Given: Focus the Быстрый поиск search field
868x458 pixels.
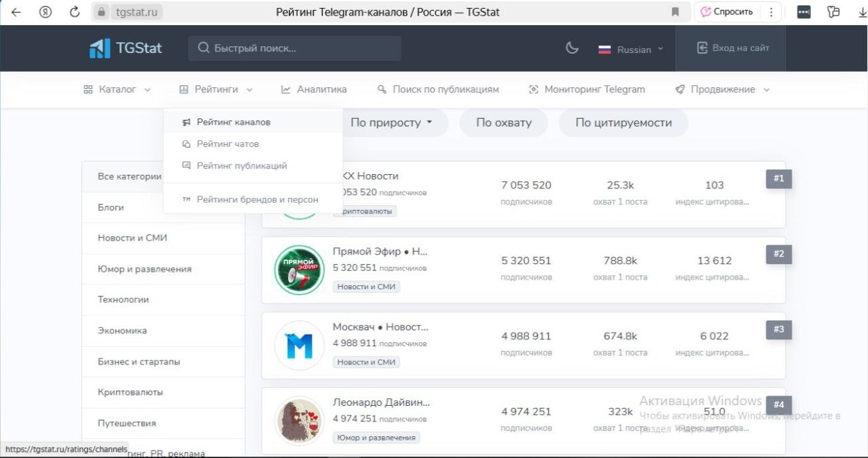Looking at the screenshot, I should (294, 48).
